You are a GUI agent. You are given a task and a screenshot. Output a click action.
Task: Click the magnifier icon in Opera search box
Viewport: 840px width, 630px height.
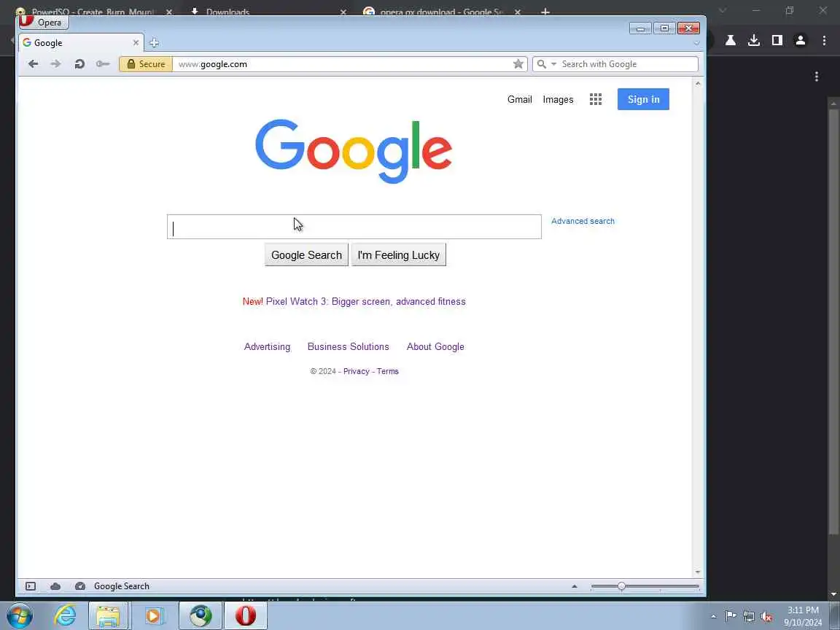(x=542, y=64)
